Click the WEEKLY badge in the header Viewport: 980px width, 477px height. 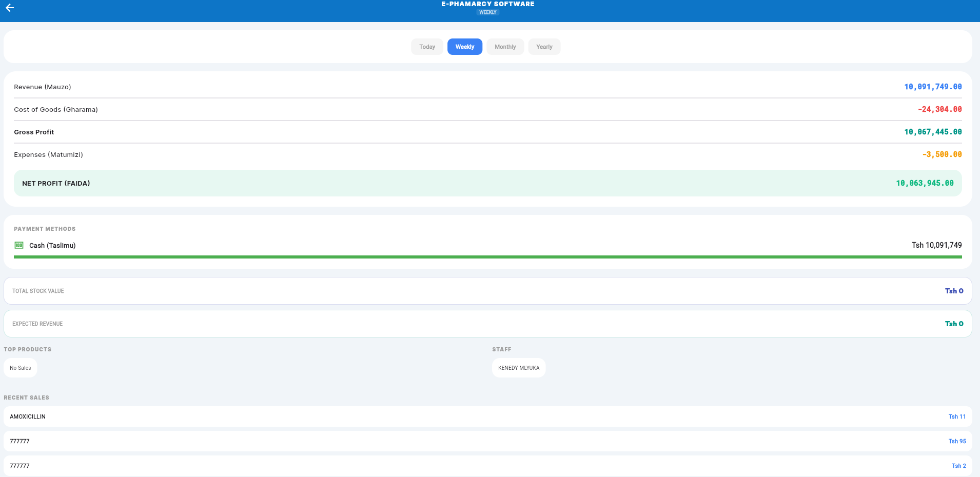(488, 12)
